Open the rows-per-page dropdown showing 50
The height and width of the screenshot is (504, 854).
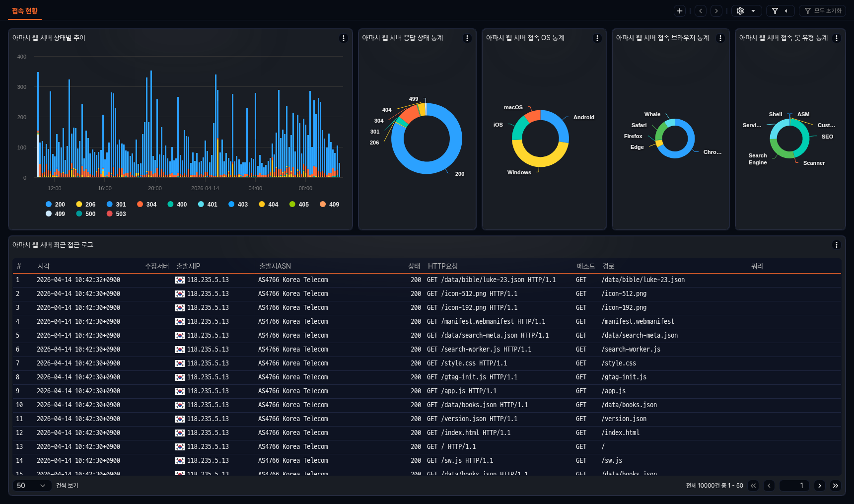31,486
